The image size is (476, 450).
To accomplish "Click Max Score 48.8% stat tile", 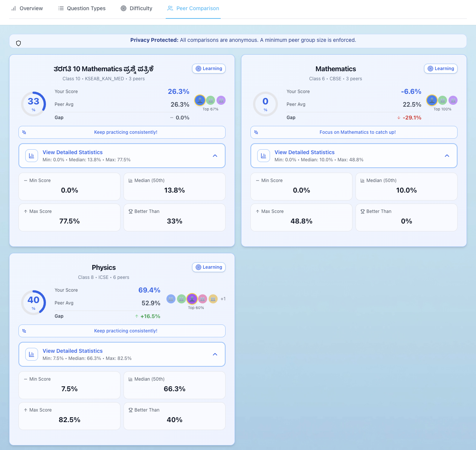I will [x=302, y=217].
